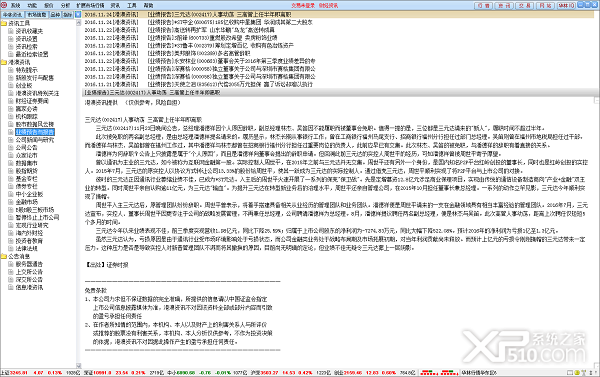This screenshot has width=600, height=377.
Task: Open the 功能 menu
Action: click(33, 5)
